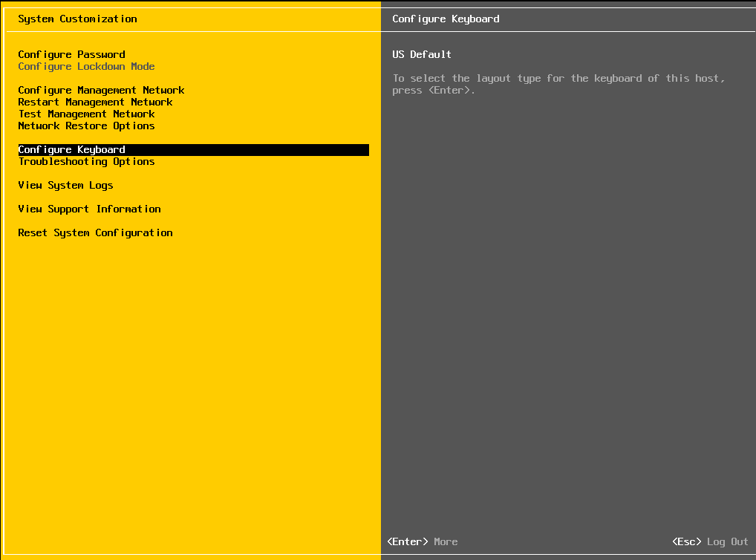
Task: Select Configure Lockdown Mode entry
Action: click(x=86, y=67)
